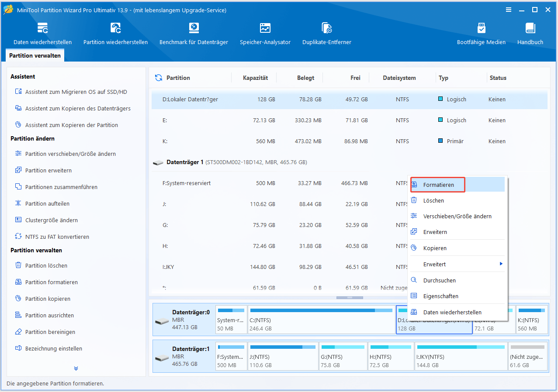
Task: Choose Partition löschen in sidebar
Action: click(x=41, y=265)
